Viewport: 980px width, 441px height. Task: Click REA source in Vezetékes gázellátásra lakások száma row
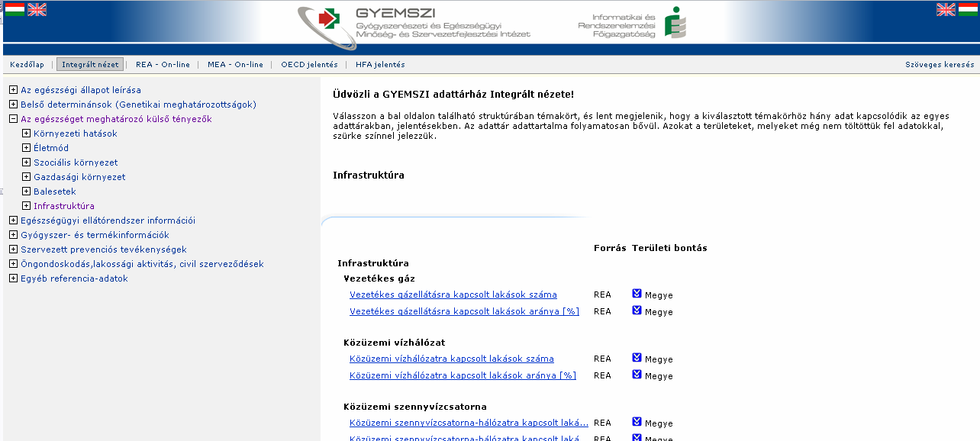click(602, 295)
